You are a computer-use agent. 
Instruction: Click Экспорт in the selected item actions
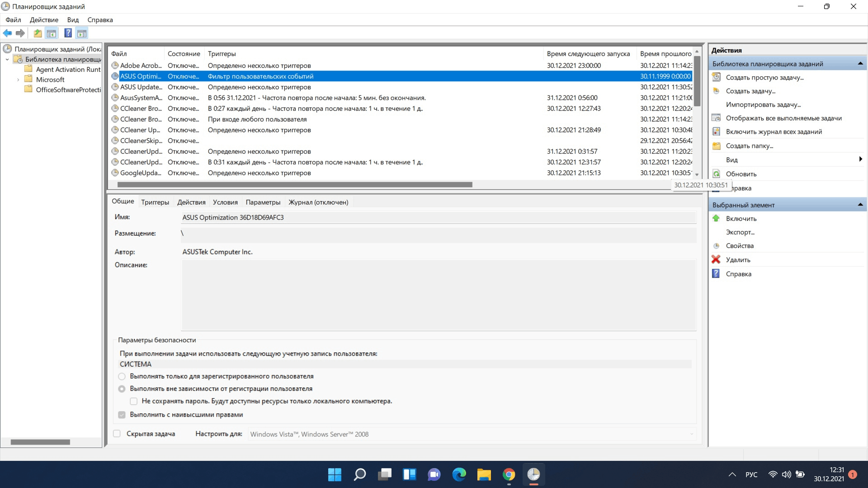tap(740, 232)
